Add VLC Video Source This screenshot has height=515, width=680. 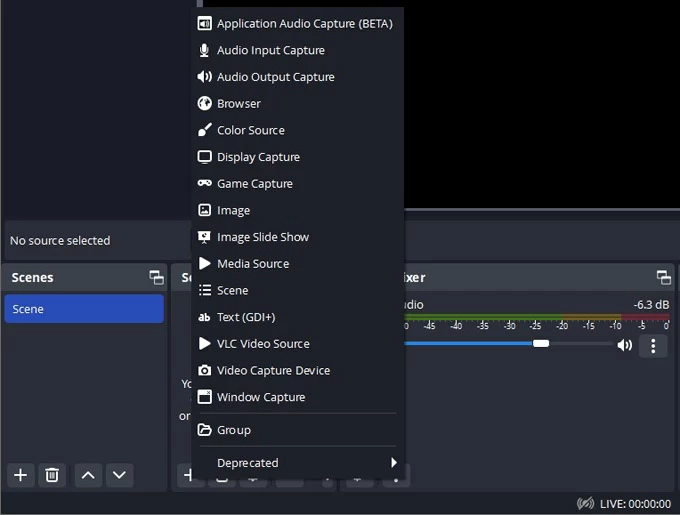tap(298, 344)
